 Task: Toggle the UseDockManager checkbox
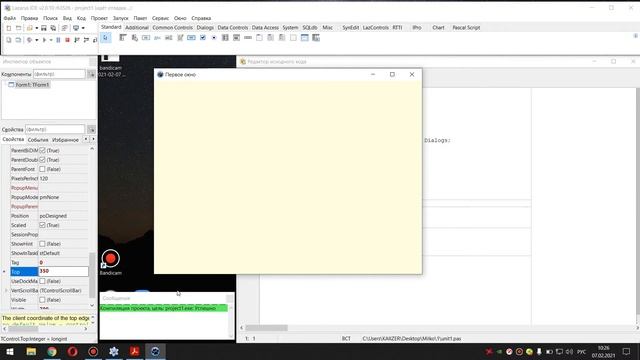pyautogui.click(x=42, y=281)
